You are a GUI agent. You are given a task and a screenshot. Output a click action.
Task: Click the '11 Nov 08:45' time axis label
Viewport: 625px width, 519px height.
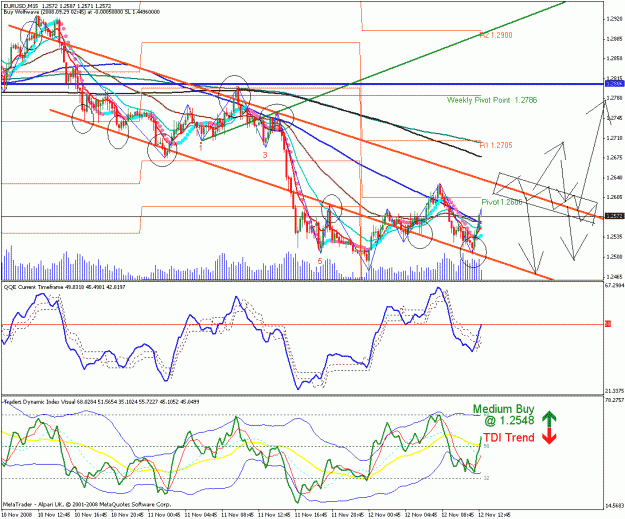pos(238,515)
